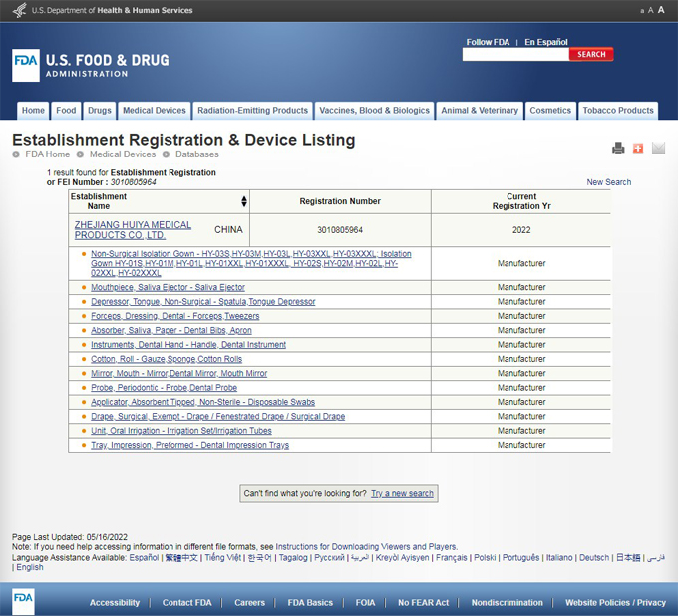Click the HHS eagle logo
Image resolution: width=678 pixels, height=616 pixels.
click(x=17, y=10)
